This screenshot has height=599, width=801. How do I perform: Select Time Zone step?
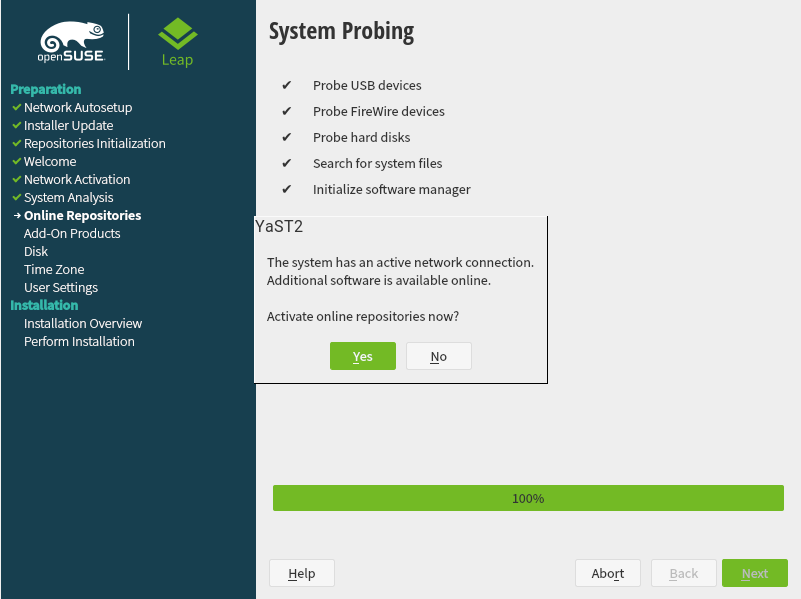point(54,269)
